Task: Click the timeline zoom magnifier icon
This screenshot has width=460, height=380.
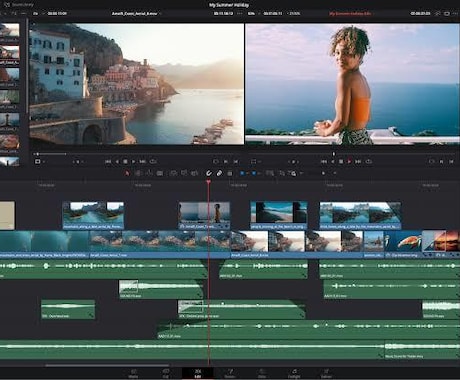Action: [x=293, y=173]
